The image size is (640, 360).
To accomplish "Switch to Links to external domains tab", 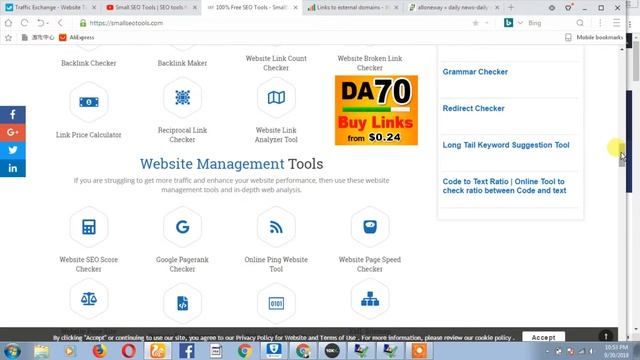I will click(352, 7).
